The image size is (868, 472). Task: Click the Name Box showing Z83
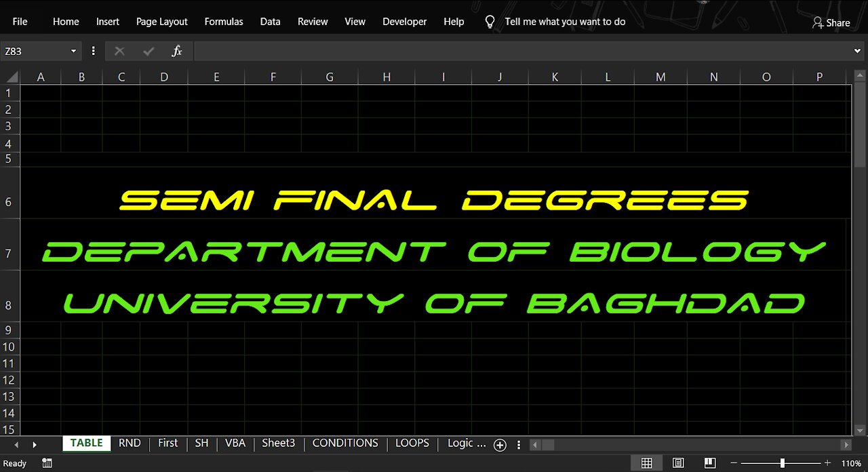[x=35, y=52]
